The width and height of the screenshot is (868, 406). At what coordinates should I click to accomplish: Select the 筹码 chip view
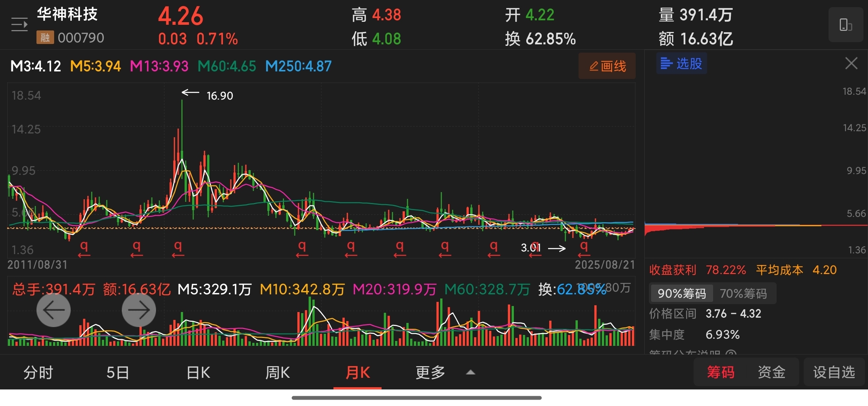721,372
